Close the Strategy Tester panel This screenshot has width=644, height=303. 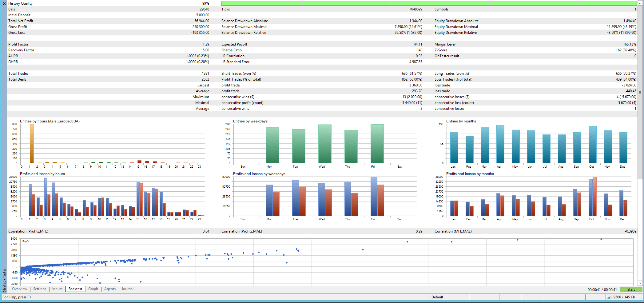[x=4, y=3]
